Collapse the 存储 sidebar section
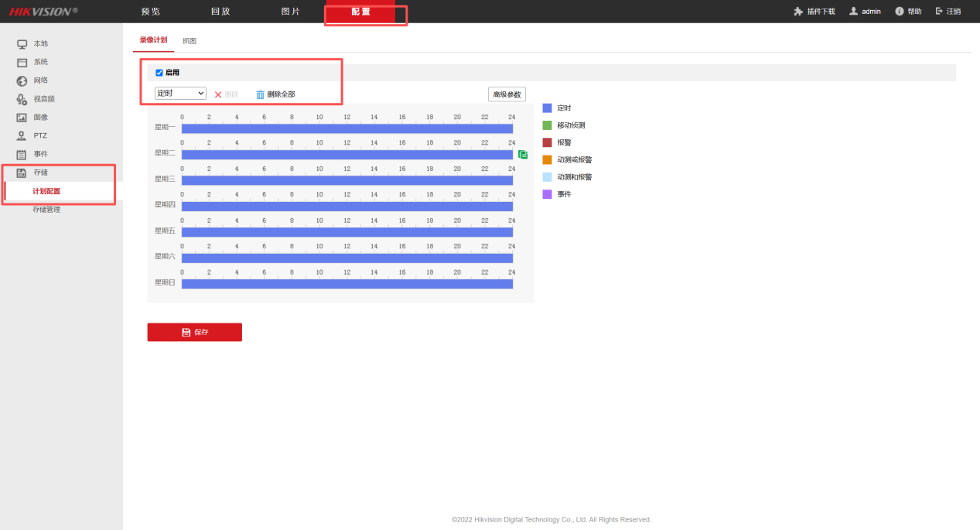Image resolution: width=980 pixels, height=530 pixels. [x=39, y=173]
